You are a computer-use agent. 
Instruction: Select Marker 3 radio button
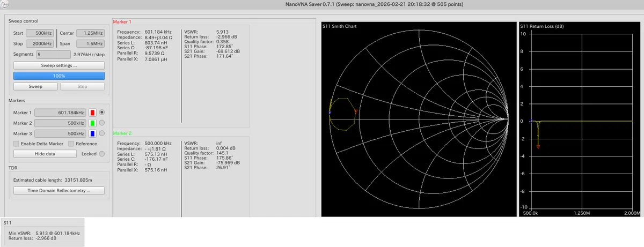[102, 133]
